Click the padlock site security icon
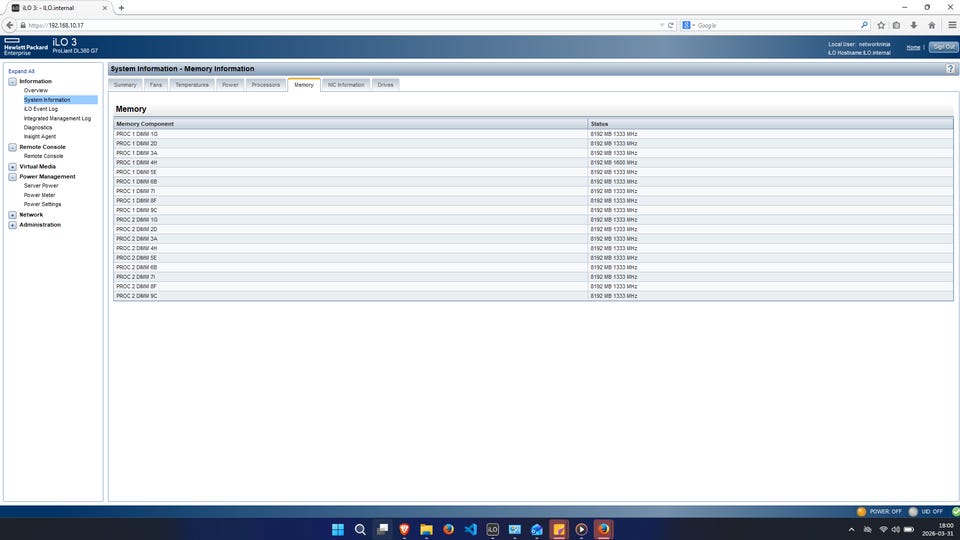 point(23,25)
